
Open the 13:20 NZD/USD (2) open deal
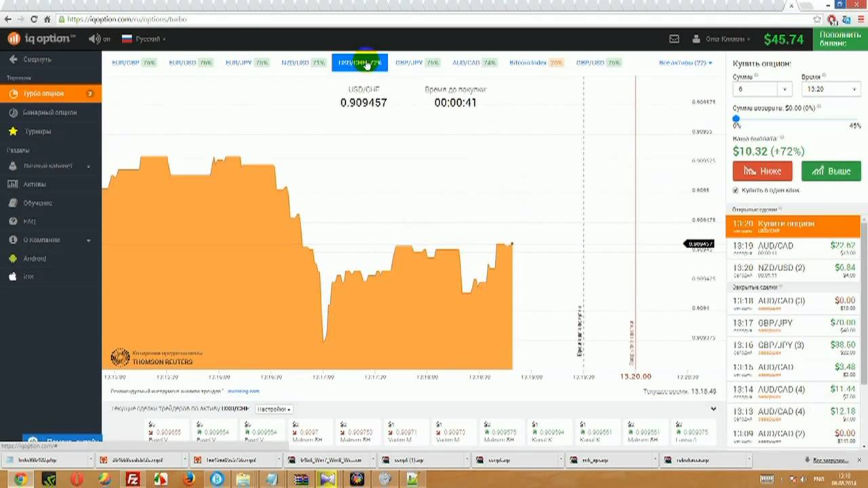point(793,270)
